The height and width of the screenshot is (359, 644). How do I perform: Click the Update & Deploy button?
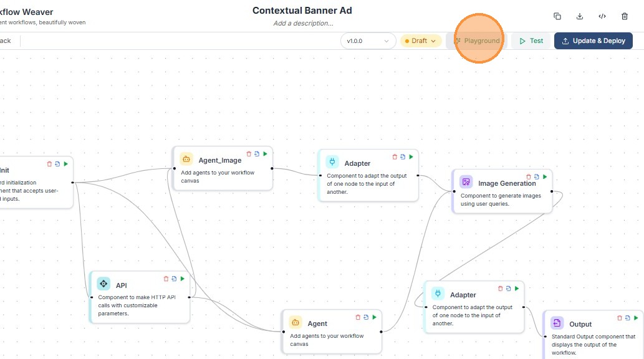[x=593, y=41]
